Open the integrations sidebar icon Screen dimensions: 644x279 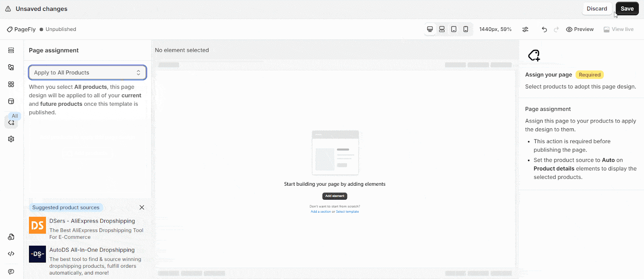[11, 237]
